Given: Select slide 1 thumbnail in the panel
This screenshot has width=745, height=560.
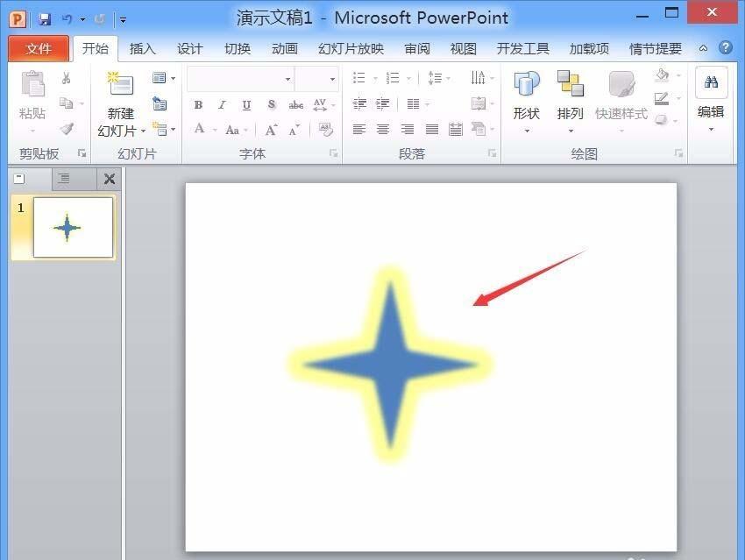Looking at the screenshot, I should click(73, 228).
